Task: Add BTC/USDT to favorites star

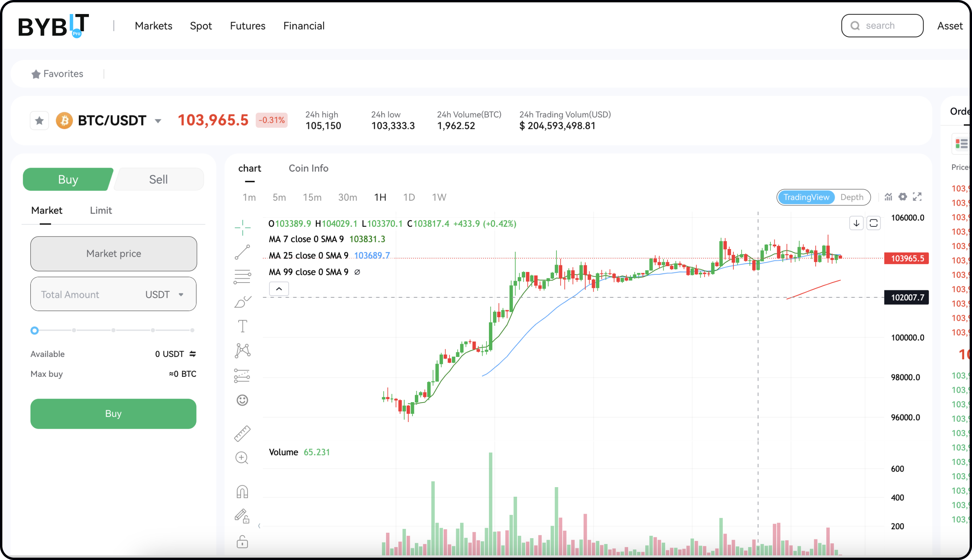Action: coord(39,121)
